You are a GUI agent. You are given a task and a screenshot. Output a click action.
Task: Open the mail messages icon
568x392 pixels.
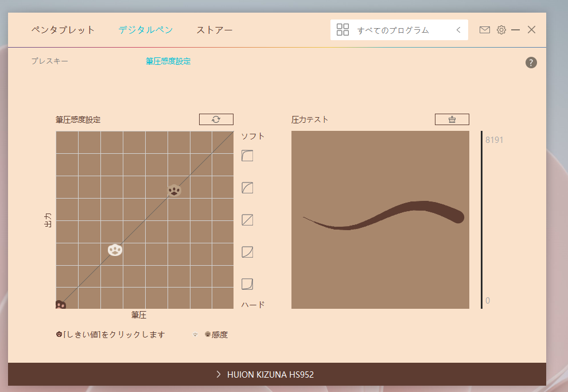485,30
